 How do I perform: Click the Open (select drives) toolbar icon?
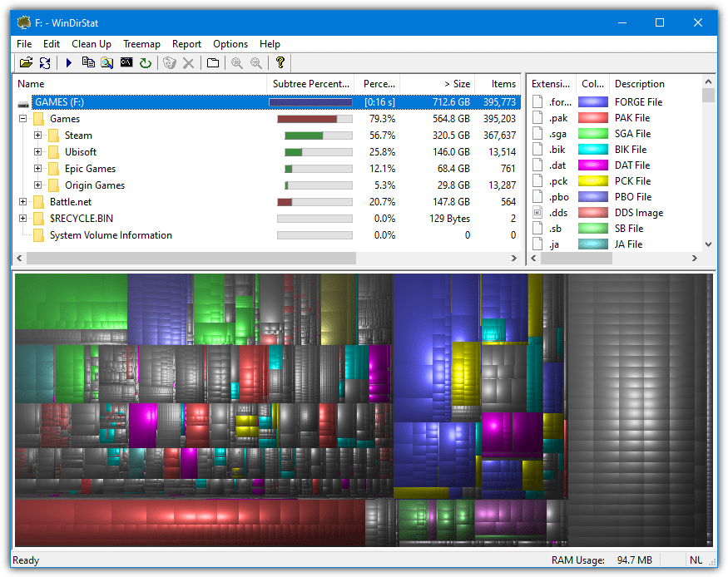[x=26, y=62]
